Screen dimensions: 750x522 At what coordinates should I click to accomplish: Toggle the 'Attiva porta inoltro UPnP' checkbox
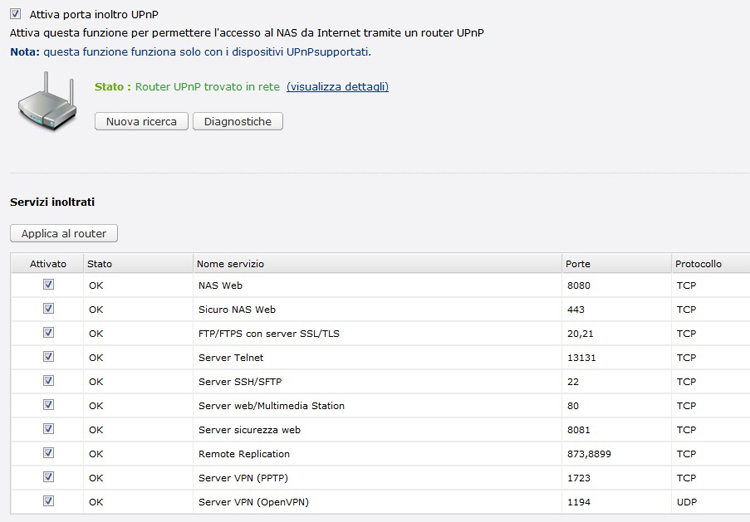[x=15, y=14]
